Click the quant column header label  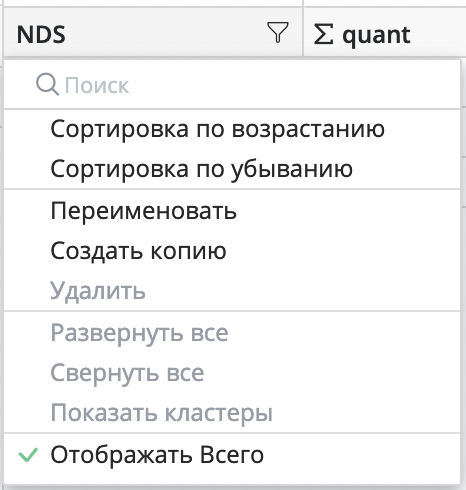(376, 35)
